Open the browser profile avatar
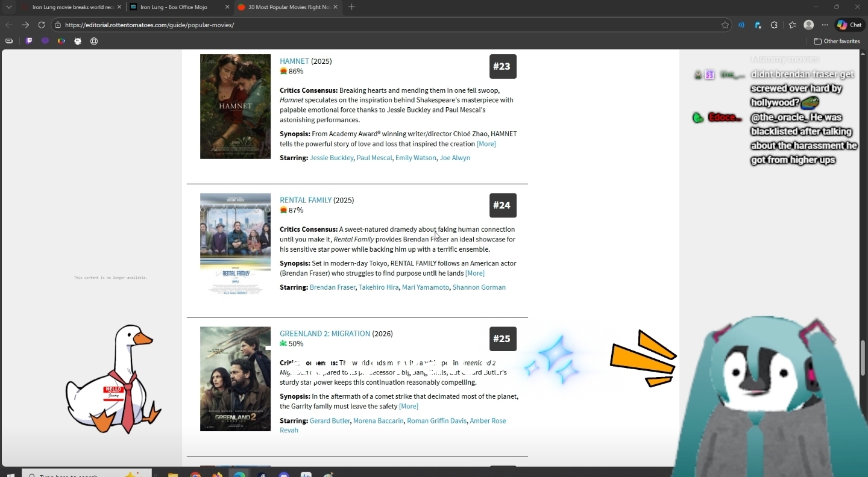This screenshot has height=477, width=868. [x=809, y=25]
